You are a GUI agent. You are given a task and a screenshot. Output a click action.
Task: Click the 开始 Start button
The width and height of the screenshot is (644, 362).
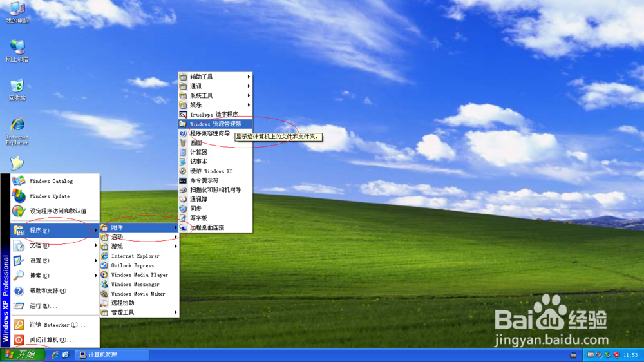22,355
